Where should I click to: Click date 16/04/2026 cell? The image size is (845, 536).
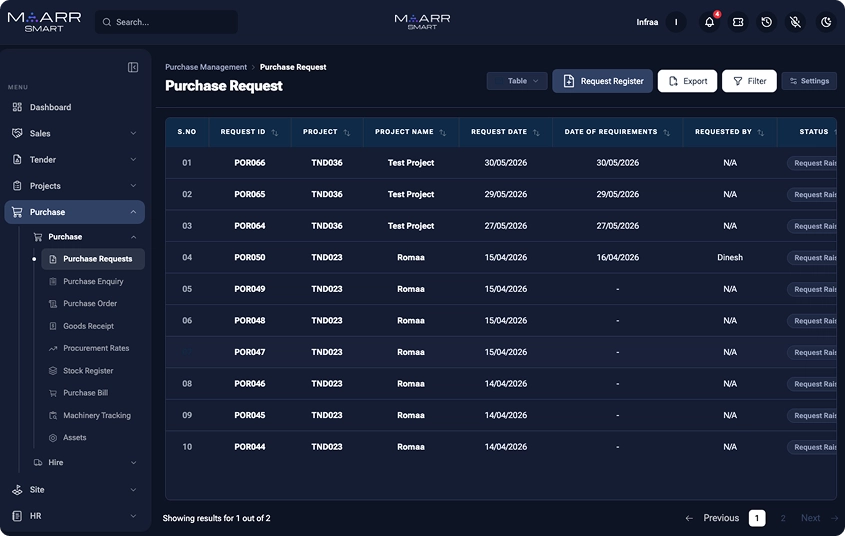pos(618,257)
